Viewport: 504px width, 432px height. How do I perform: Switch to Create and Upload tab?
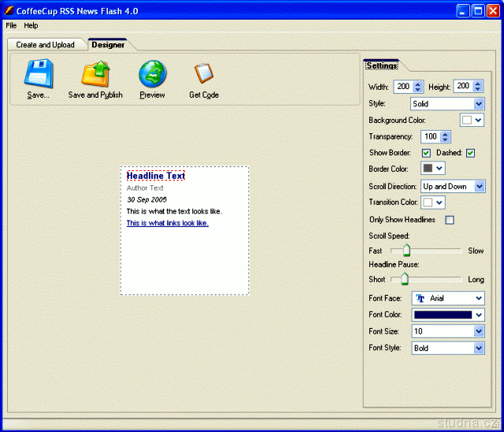[x=45, y=45]
